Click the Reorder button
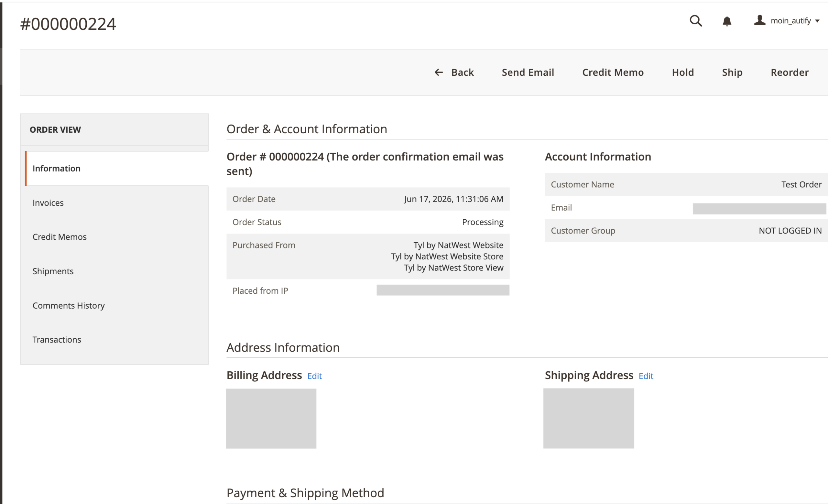 pos(790,72)
